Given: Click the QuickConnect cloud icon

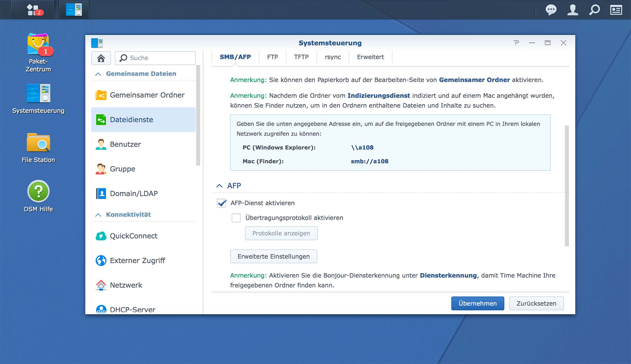Looking at the screenshot, I should (101, 236).
